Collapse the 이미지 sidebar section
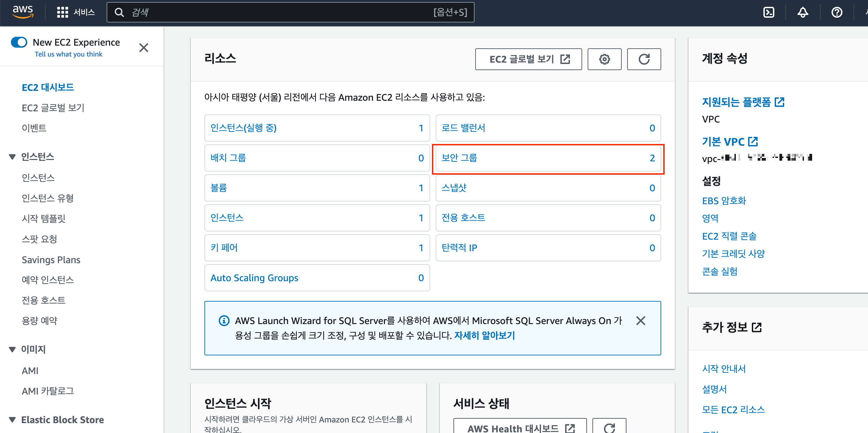The height and width of the screenshot is (433, 868). point(13,349)
